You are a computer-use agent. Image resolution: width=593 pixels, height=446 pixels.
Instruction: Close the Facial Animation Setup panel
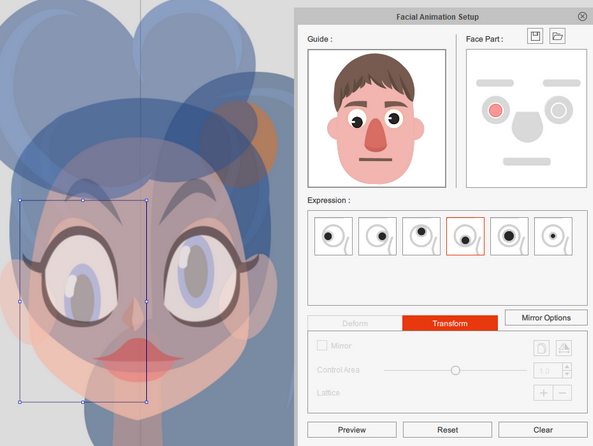pos(582,16)
